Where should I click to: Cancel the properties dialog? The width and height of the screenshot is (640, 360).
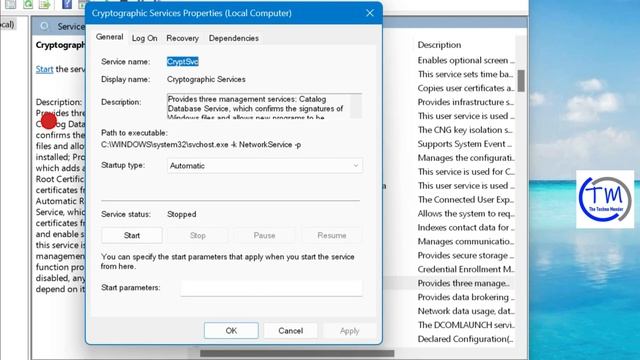click(291, 331)
